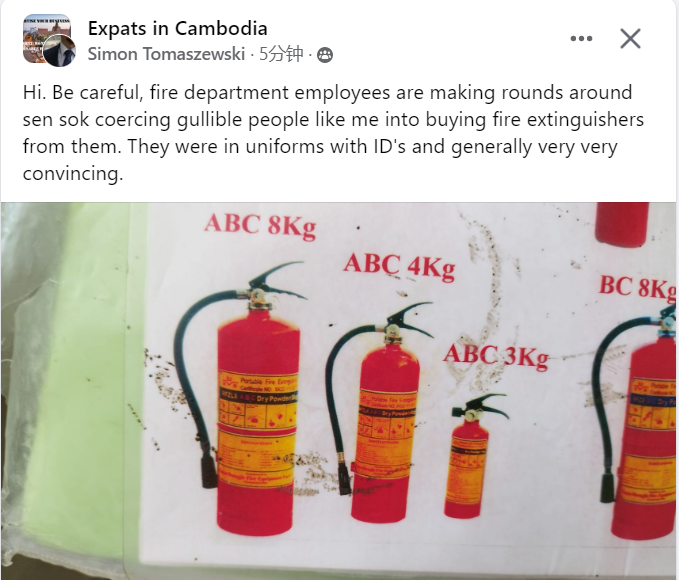Image resolution: width=679 pixels, height=580 pixels.
Task: Click the ABC 3Kg label in photo
Action: tap(496, 356)
